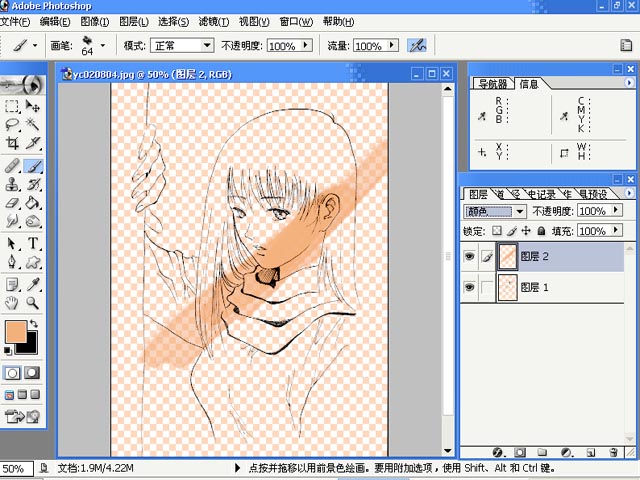Select the Hand tool

12,302
